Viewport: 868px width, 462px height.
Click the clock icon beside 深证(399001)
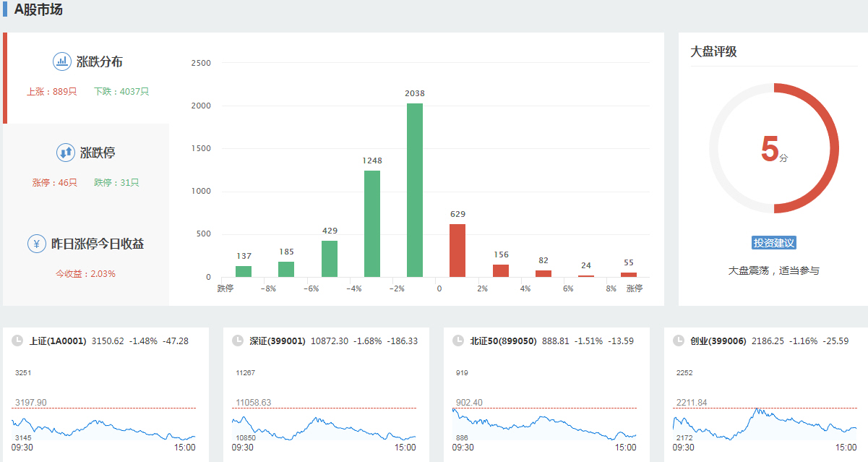click(238, 341)
